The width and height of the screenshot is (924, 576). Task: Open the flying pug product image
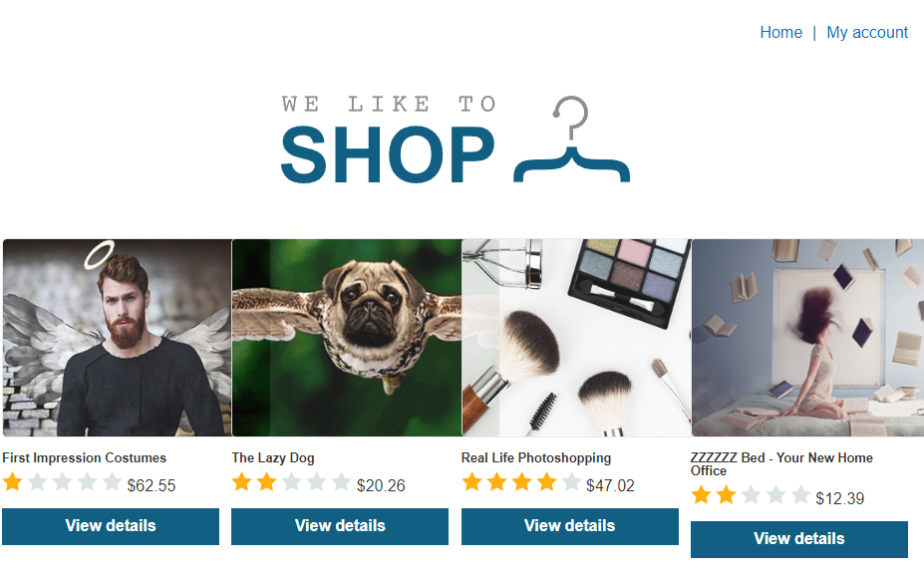[x=347, y=338]
